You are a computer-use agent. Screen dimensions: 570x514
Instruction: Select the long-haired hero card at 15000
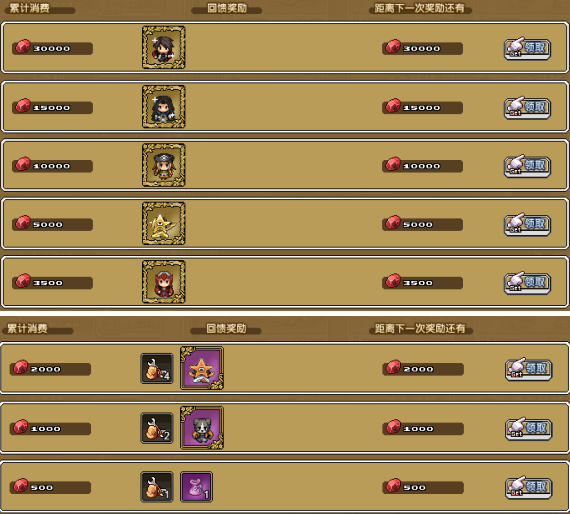(164, 107)
